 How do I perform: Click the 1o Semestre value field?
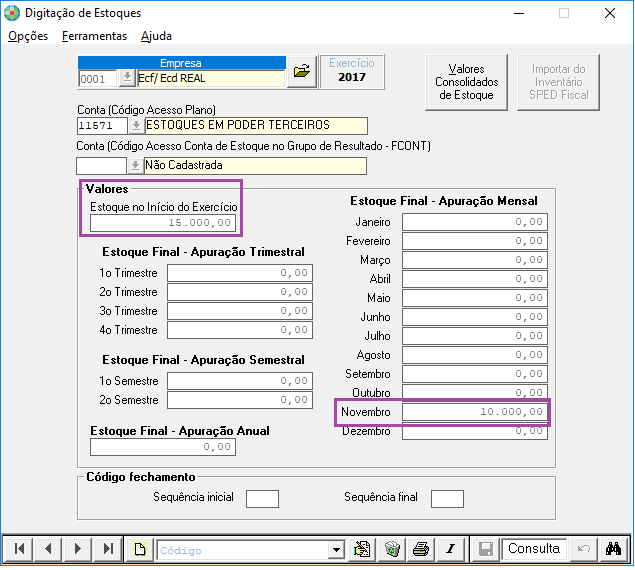[x=240, y=381]
